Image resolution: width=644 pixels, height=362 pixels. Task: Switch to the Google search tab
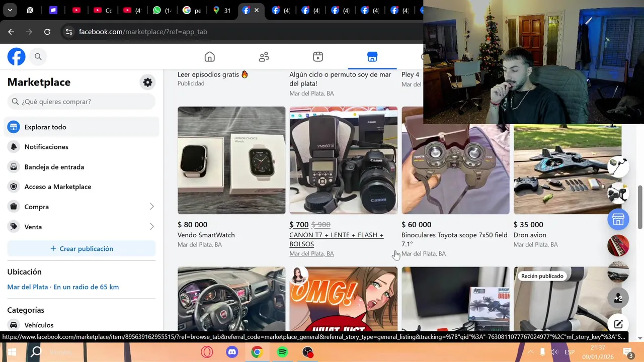[192, 10]
